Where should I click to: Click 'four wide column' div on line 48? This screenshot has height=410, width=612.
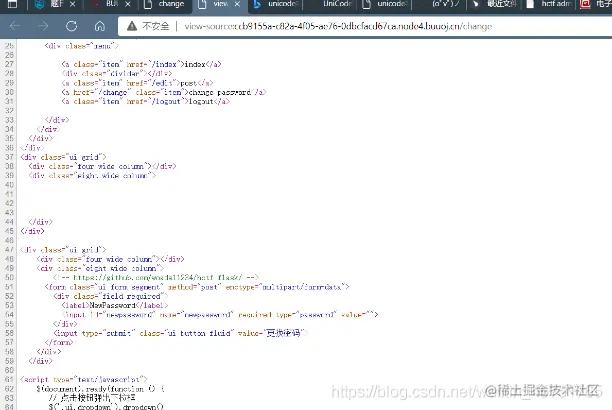pos(110,259)
